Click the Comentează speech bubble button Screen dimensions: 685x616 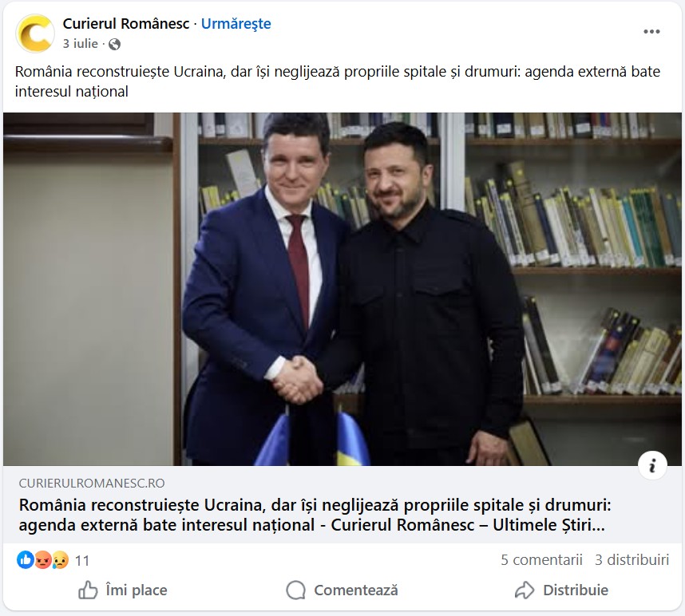(x=342, y=590)
